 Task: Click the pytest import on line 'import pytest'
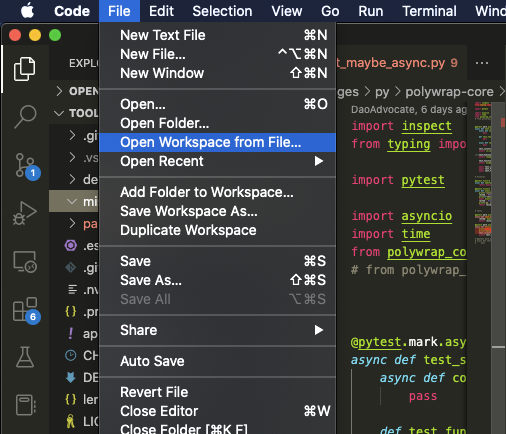423,180
